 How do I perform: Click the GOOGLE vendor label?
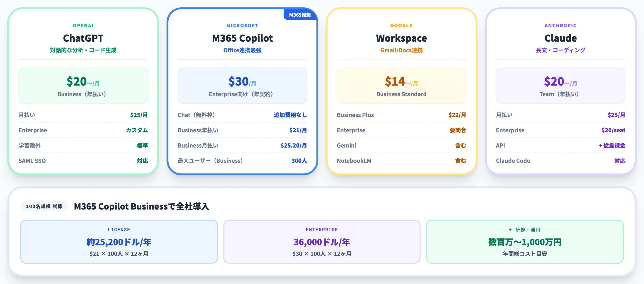coord(402,25)
